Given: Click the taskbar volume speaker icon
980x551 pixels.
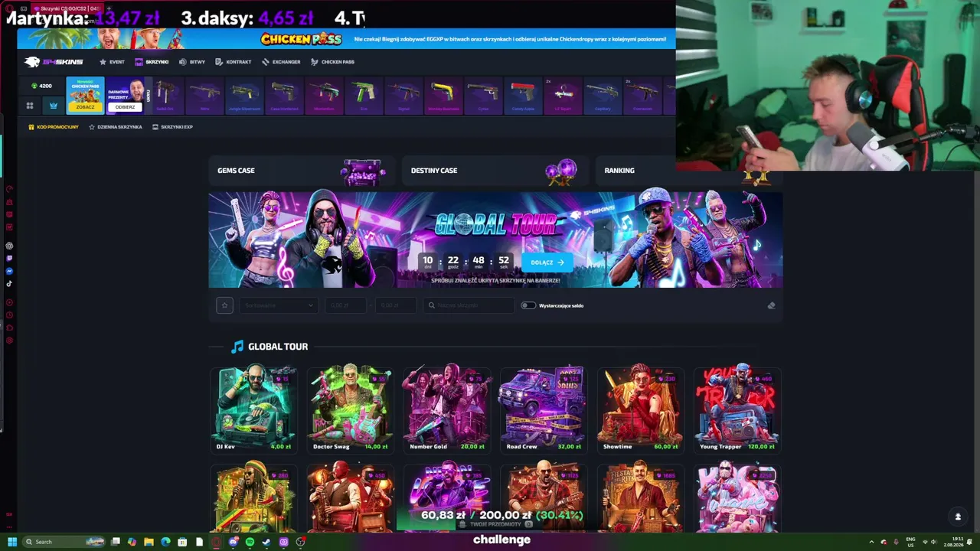Looking at the screenshot, I should 933,542.
